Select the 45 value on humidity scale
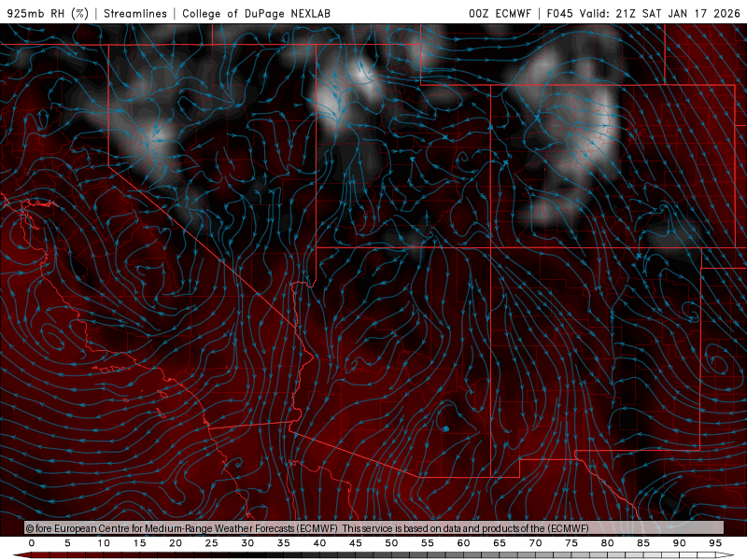Screen dimensions: 747x560 pyautogui.click(x=356, y=543)
